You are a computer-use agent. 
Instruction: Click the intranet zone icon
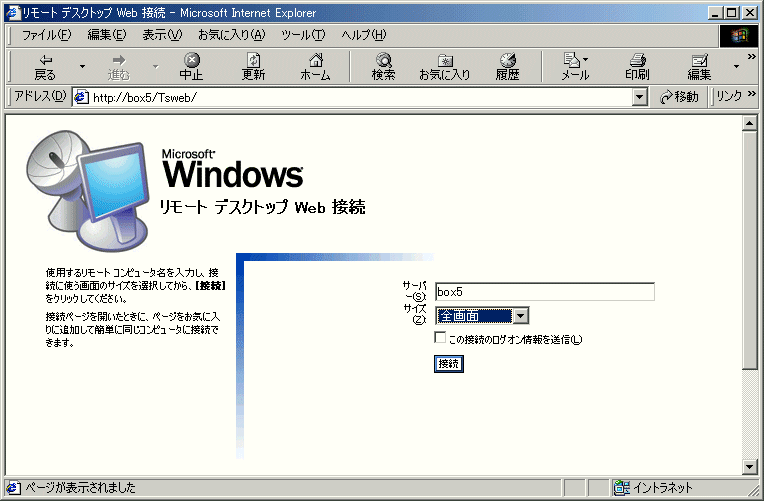[x=621, y=487]
